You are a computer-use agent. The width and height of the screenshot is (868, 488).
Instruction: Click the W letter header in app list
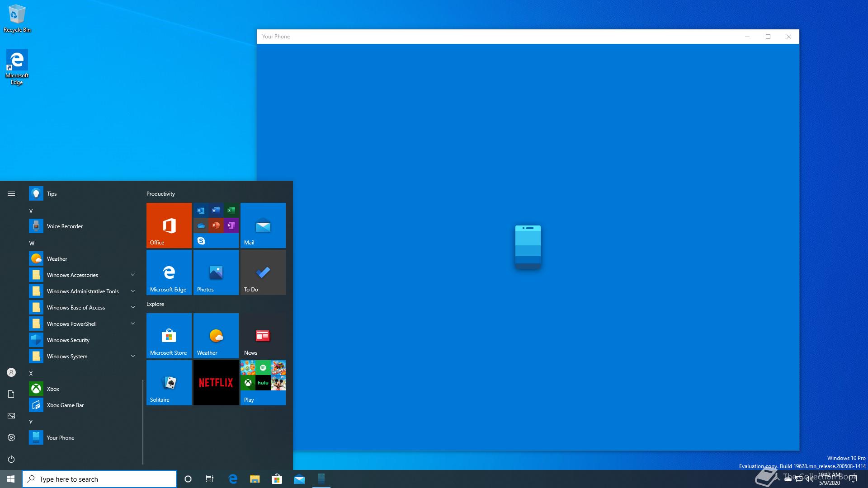tap(32, 243)
